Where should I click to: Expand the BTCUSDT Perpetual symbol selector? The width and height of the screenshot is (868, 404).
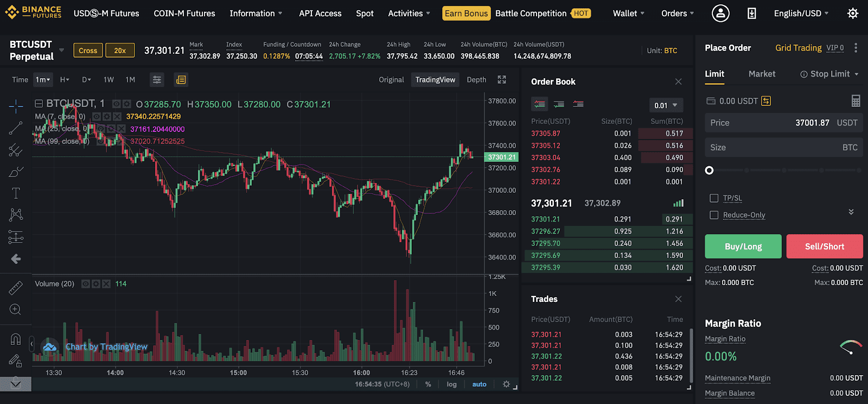(62, 50)
